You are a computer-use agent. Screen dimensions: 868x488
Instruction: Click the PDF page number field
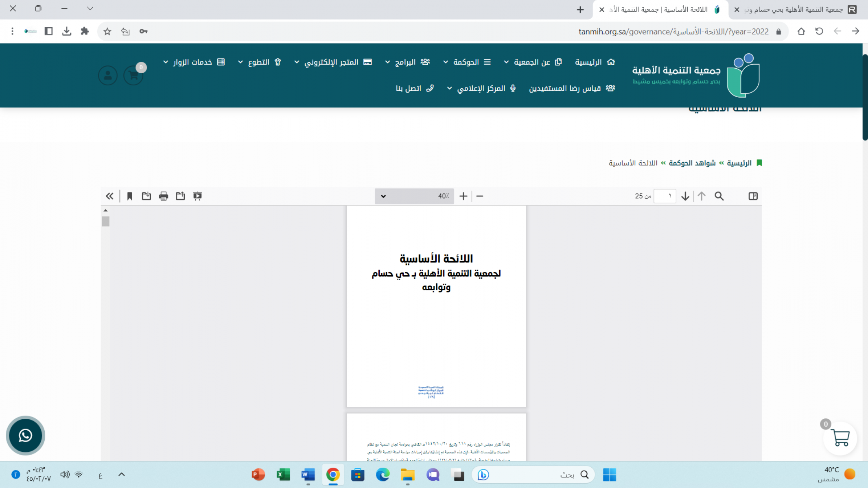665,196
